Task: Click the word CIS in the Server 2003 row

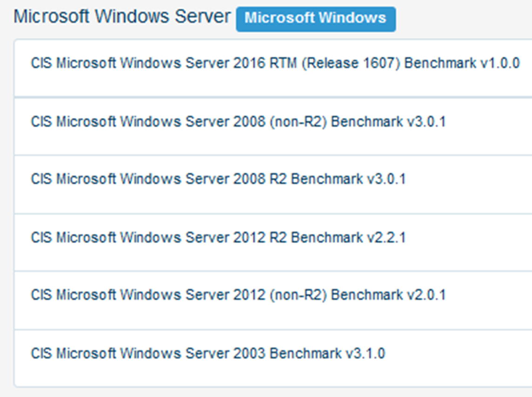Action: pyautogui.click(x=41, y=354)
